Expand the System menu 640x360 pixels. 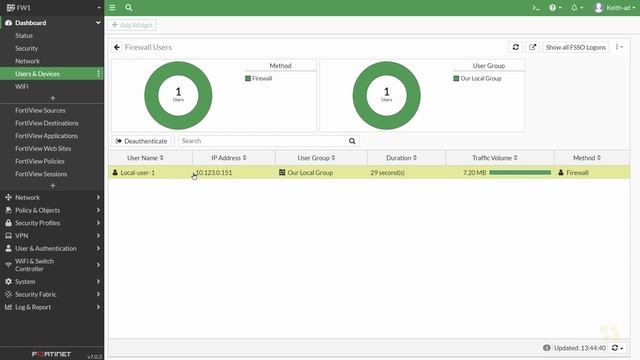52,282
